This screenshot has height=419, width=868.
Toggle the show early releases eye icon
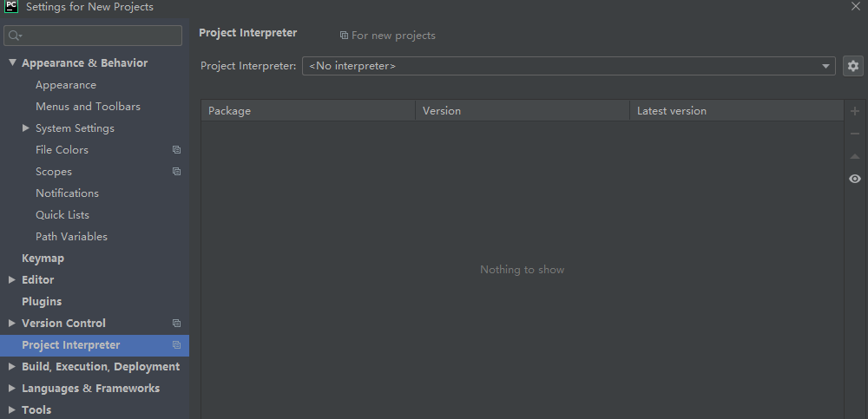pos(855,179)
